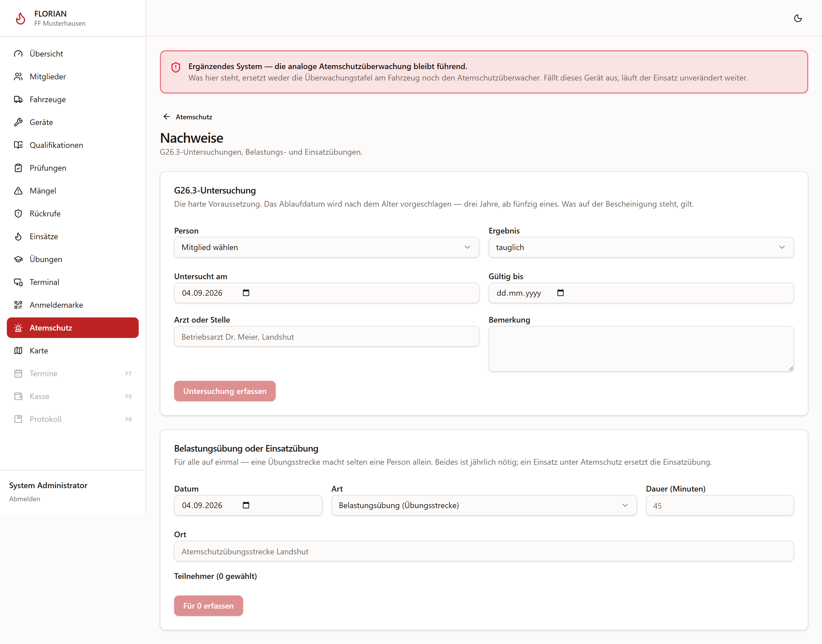Click the 'Untersuchung erfassen' button
The image size is (822, 644).
click(x=225, y=391)
